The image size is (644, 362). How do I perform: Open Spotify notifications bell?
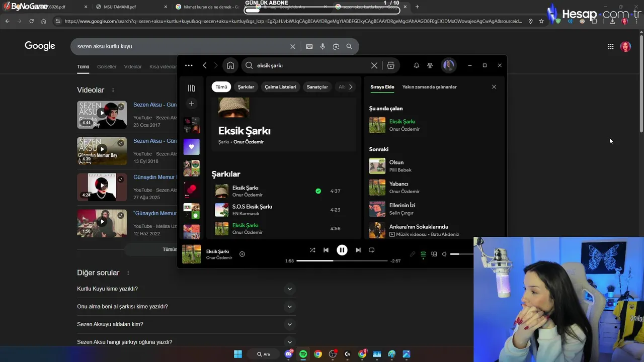(416, 65)
